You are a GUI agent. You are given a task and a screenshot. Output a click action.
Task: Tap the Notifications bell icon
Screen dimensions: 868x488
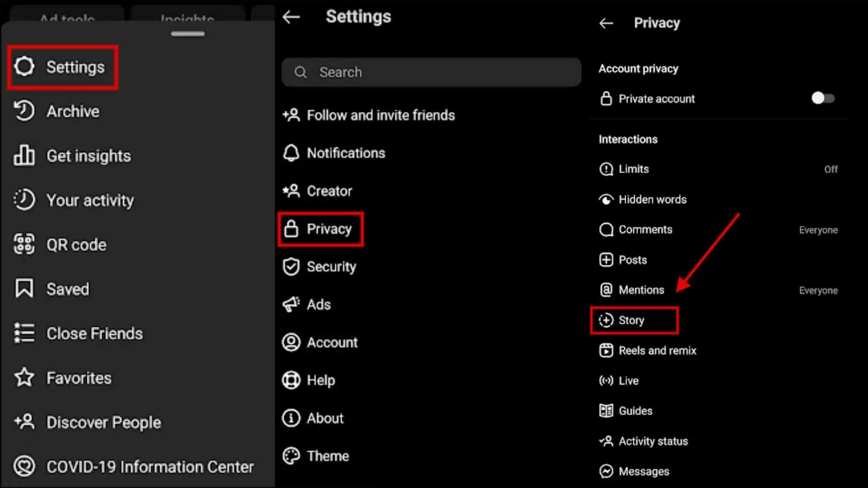pos(291,153)
